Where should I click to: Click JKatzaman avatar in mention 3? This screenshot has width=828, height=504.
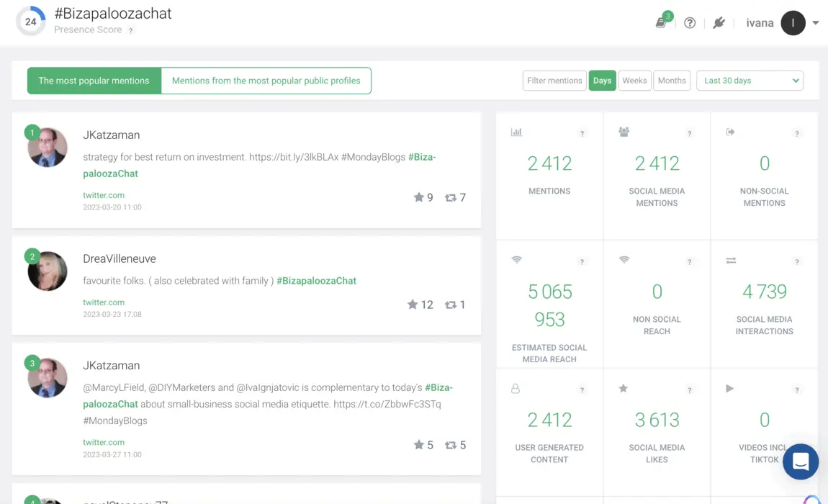pyautogui.click(x=48, y=378)
